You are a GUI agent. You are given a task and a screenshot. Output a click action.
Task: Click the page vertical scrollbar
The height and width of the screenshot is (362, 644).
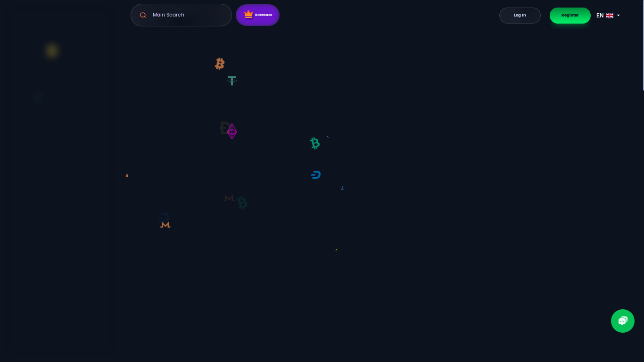click(643, 45)
